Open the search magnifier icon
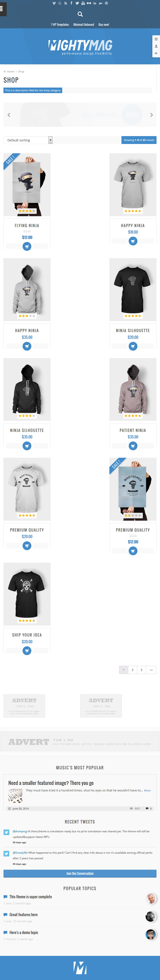The height and width of the screenshot is (980, 160). tap(80, 14)
